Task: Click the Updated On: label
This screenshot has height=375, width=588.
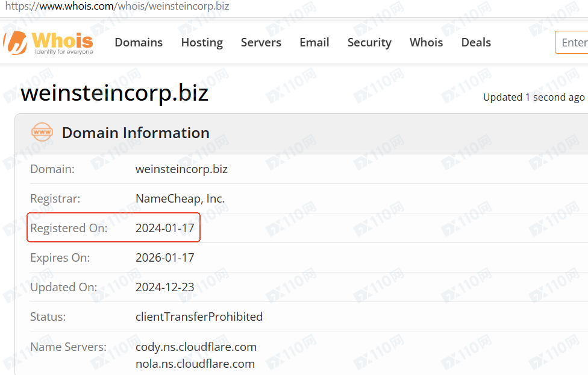Action: pos(64,287)
